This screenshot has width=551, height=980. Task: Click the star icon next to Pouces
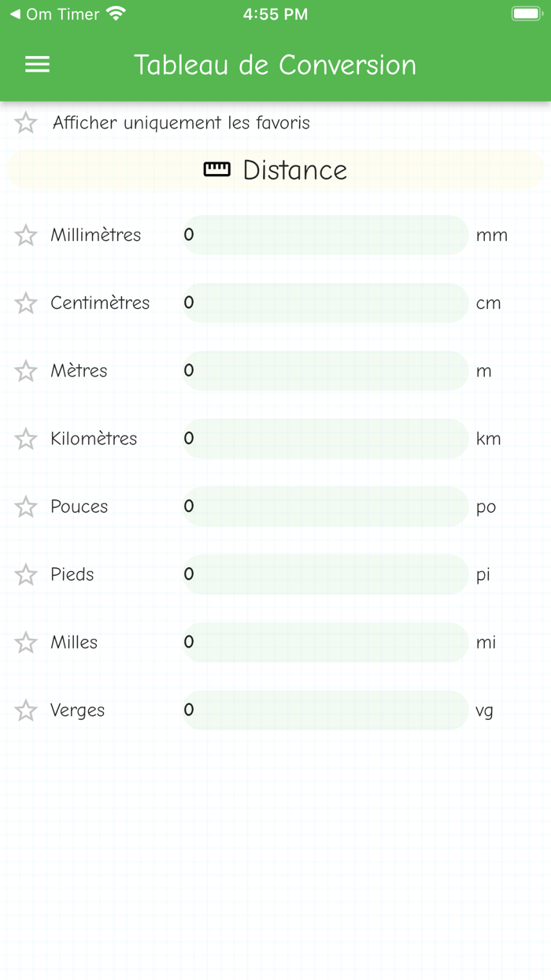tap(25, 507)
